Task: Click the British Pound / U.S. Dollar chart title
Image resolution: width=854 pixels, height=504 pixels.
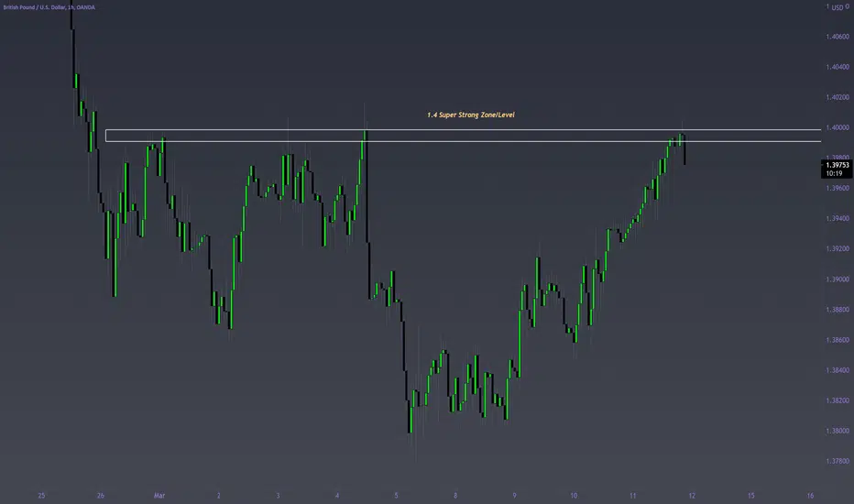Action: click(49, 7)
